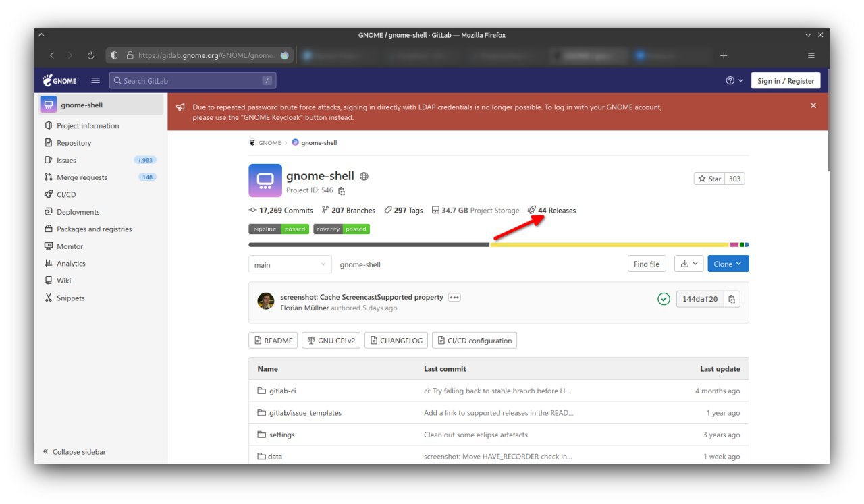View the 297 Tags link

[404, 211]
